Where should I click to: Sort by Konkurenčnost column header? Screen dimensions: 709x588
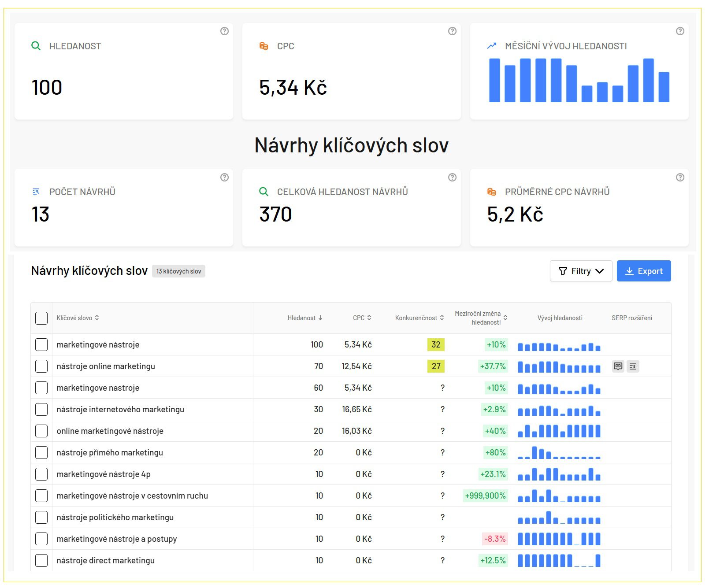pos(419,318)
